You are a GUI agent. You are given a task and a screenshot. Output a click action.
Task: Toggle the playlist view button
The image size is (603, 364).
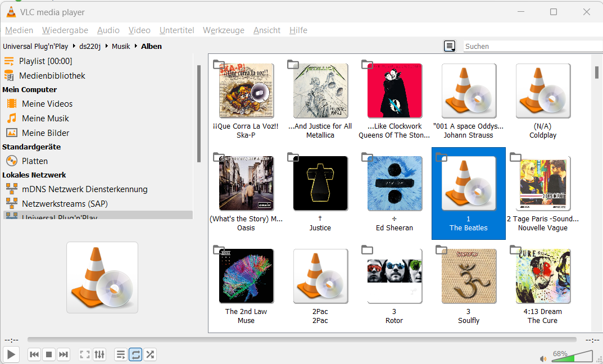pyautogui.click(x=121, y=354)
